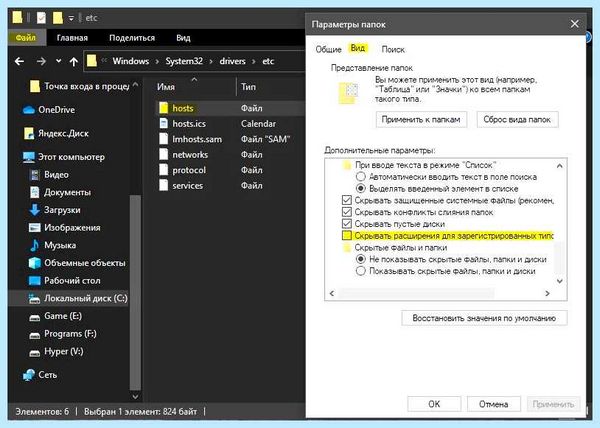Select the hosts file icon

pyautogui.click(x=163, y=108)
